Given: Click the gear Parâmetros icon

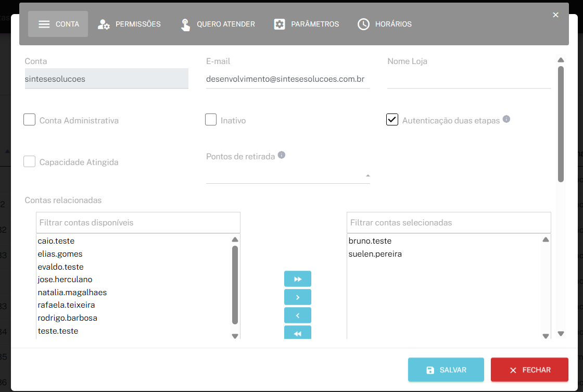Looking at the screenshot, I should click(279, 24).
